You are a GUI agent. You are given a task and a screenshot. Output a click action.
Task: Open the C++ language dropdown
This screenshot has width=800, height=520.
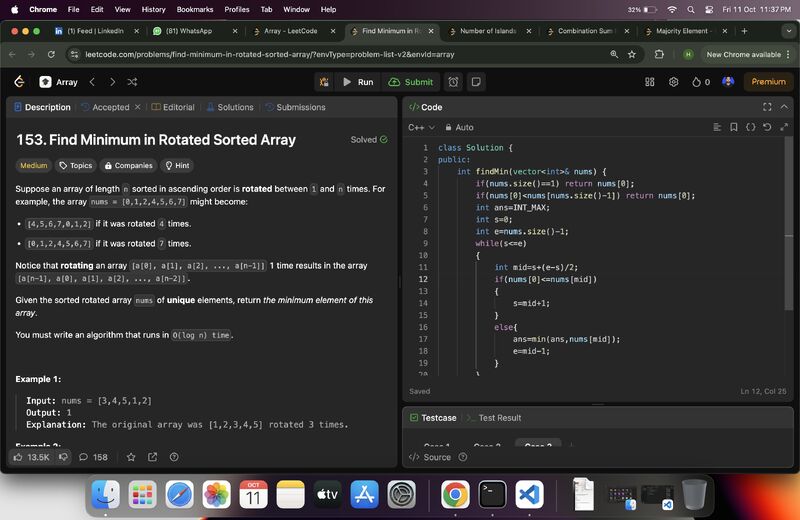421,127
